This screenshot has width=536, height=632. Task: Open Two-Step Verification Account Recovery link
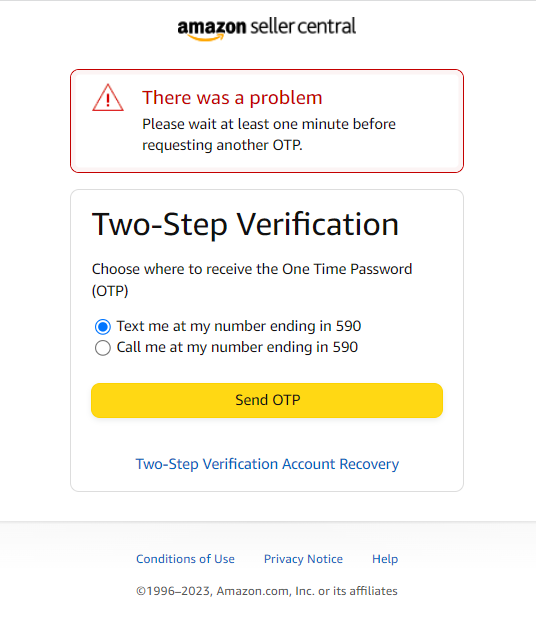(267, 464)
